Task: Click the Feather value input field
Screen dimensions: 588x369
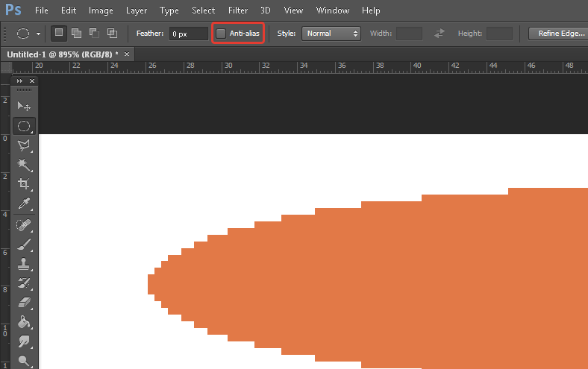Action: 188,34
